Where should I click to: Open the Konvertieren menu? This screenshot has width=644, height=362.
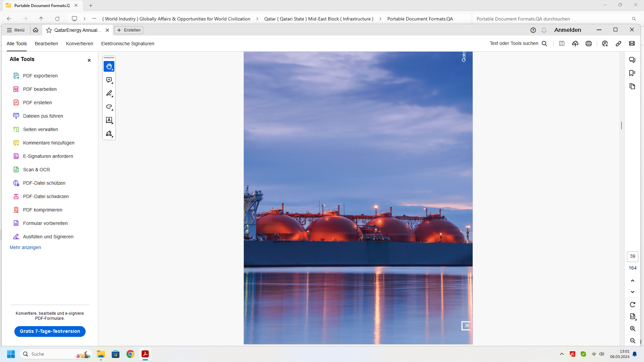[79, 44]
